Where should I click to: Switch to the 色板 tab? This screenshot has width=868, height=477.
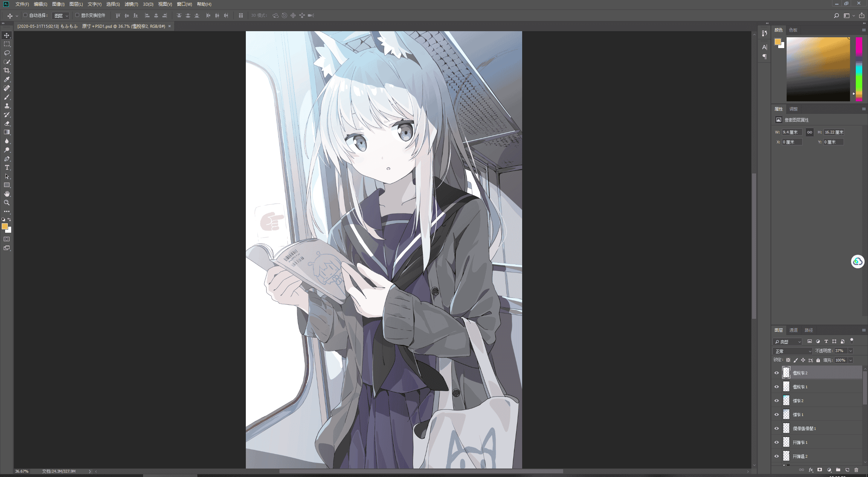(793, 30)
